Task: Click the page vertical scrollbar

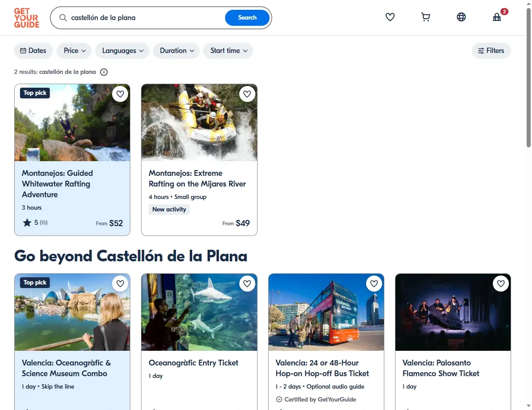Action: point(528,78)
